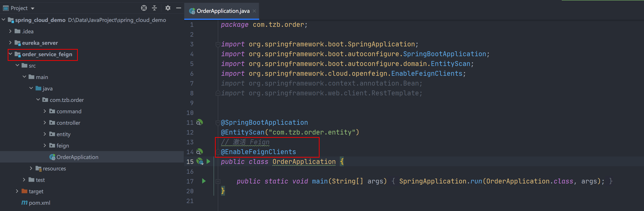Click EnableFeignClients in the line 6 import

coord(427,73)
